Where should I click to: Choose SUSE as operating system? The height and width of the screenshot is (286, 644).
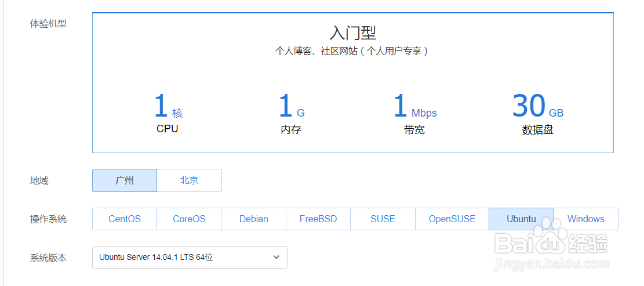383,219
